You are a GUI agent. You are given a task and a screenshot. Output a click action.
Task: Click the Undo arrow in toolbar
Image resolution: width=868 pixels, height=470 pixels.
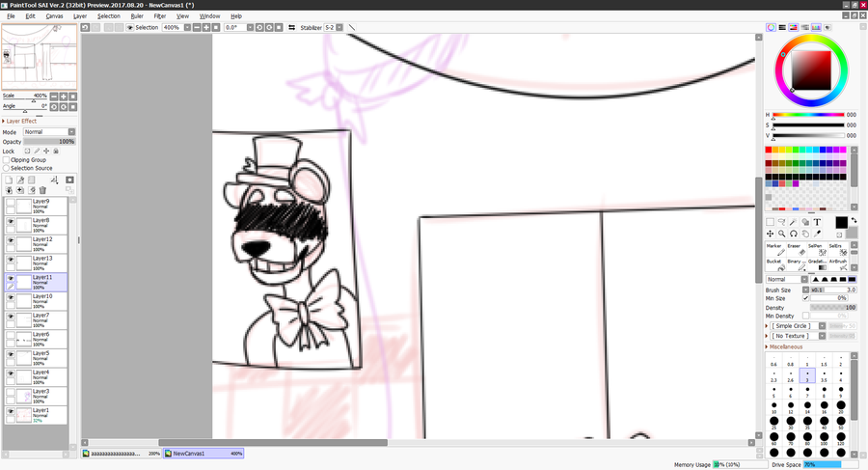(x=85, y=27)
